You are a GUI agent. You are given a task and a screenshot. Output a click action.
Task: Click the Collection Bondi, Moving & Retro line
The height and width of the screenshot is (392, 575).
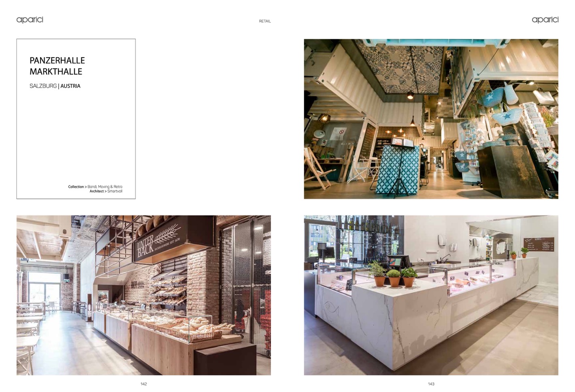pyautogui.click(x=95, y=187)
